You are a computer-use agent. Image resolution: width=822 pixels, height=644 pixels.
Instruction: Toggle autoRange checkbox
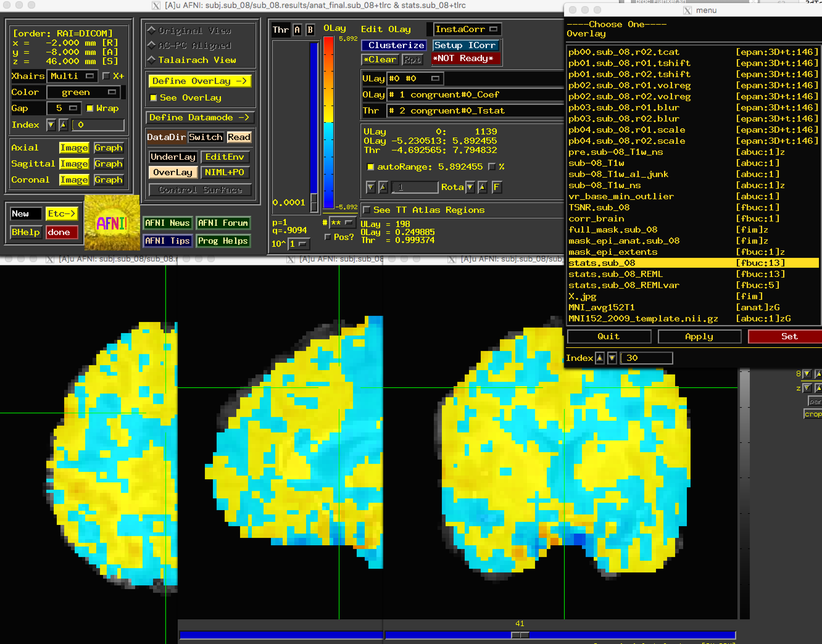[x=371, y=167]
